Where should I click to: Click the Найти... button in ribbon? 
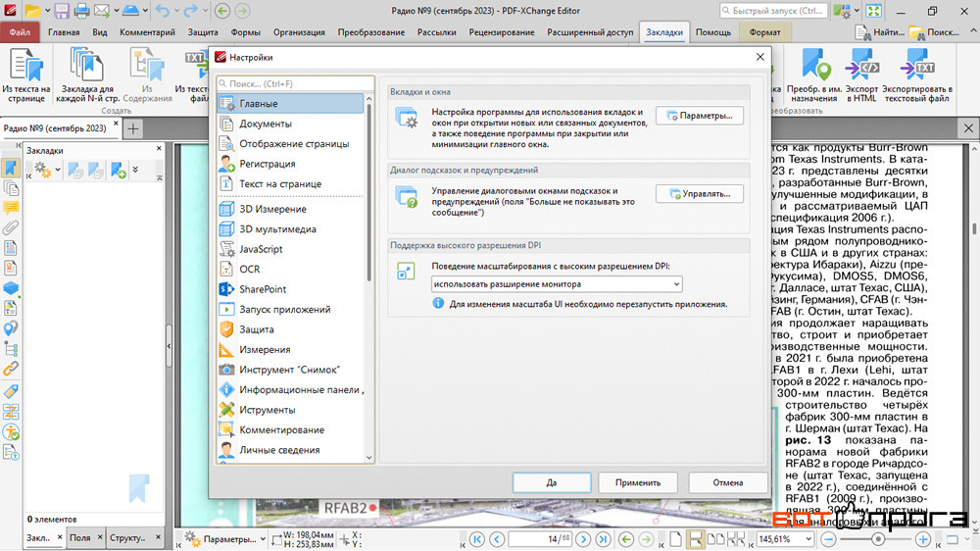pos(880,32)
